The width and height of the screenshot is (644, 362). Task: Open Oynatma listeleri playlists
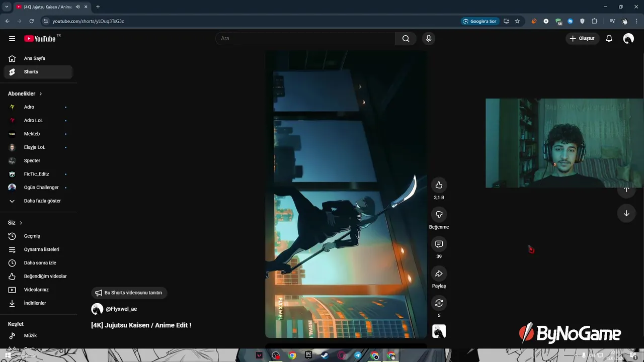(x=38, y=249)
